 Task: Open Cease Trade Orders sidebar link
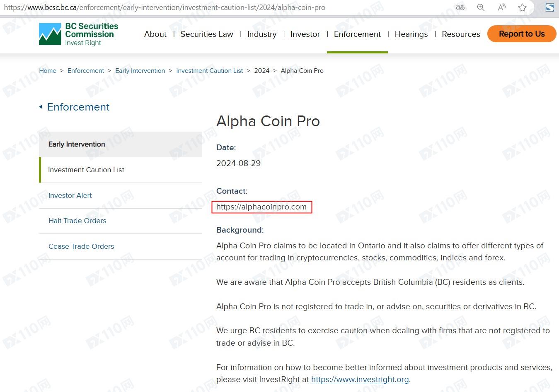point(81,247)
